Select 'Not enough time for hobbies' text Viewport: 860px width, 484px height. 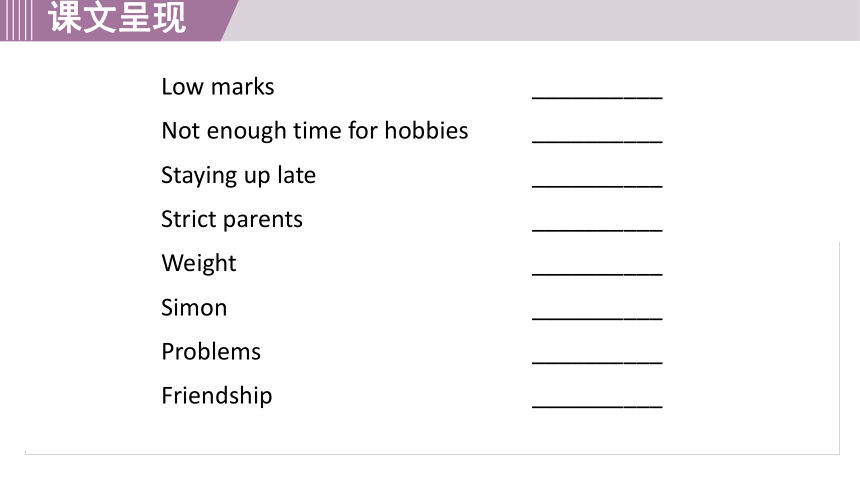tap(315, 131)
